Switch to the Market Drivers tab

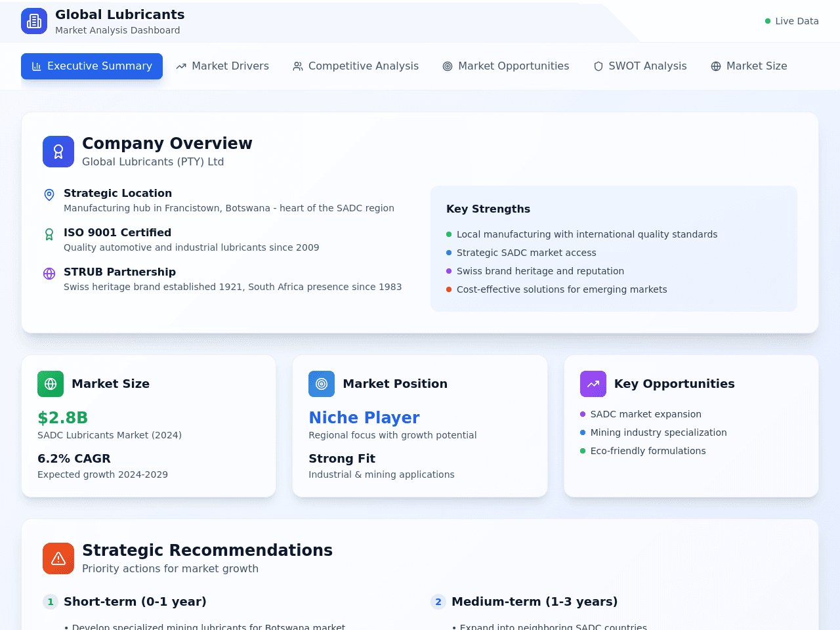[x=222, y=66]
